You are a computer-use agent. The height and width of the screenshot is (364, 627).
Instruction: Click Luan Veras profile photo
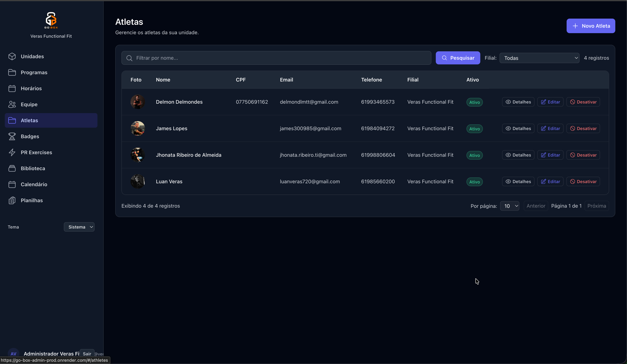(x=138, y=182)
